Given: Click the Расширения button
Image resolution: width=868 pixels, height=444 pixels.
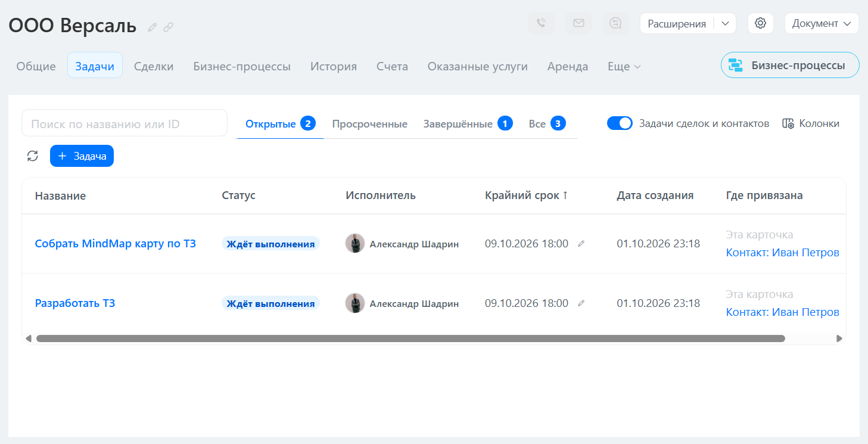Looking at the screenshot, I should click(677, 23).
